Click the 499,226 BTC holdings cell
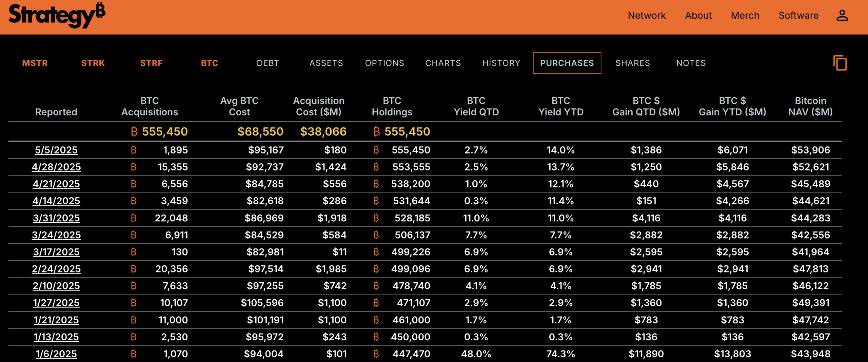The image size is (868, 362). 411,252
